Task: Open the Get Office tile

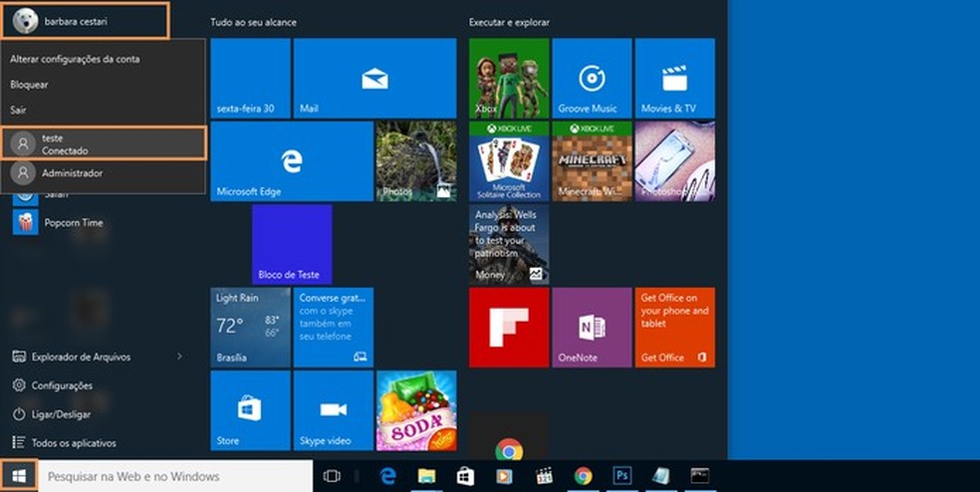Action: pyautogui.click(x=675, y=328)
